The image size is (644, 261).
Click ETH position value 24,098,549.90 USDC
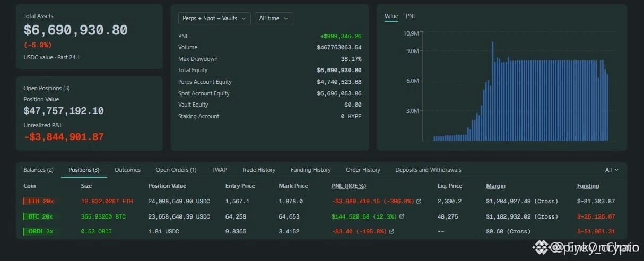(179, 202)
